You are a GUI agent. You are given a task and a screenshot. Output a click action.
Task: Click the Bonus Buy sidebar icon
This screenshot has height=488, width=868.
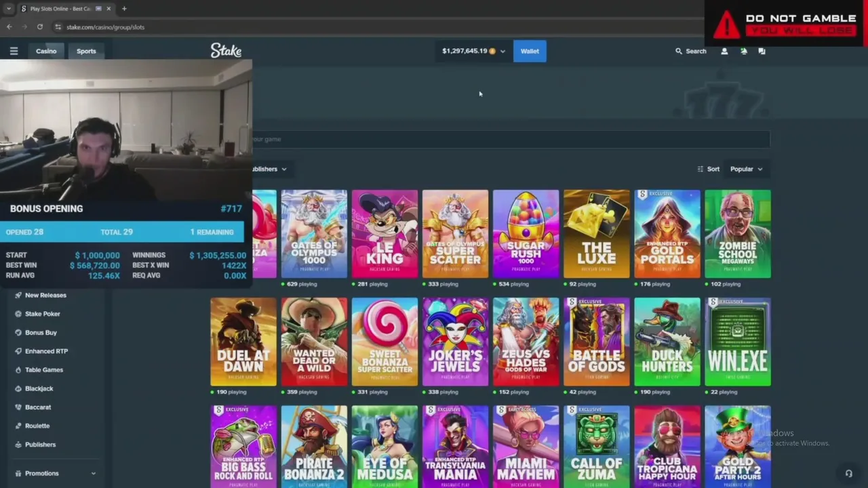tap(18, 332)
